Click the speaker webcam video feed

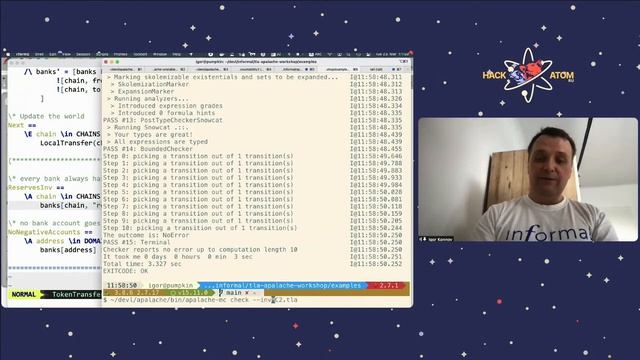[528, 180]
